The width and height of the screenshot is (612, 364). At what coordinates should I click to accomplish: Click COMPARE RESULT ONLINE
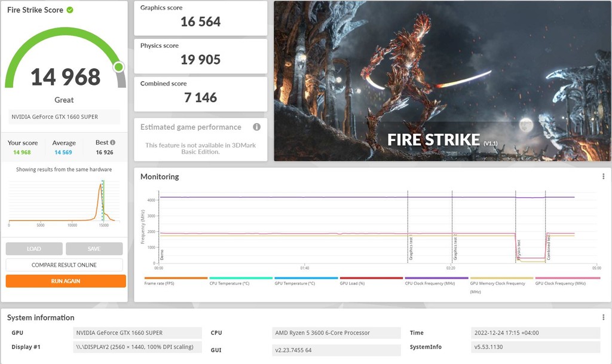(65, 265)
